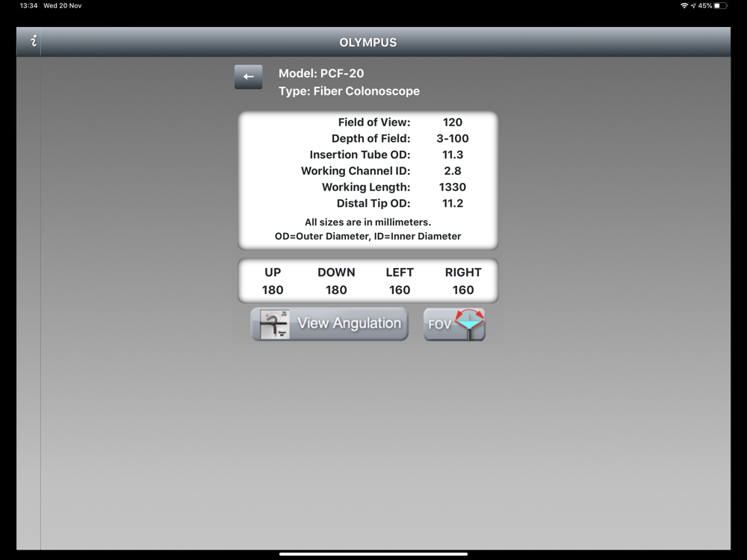Tap the Field of View label

(374, 122)
